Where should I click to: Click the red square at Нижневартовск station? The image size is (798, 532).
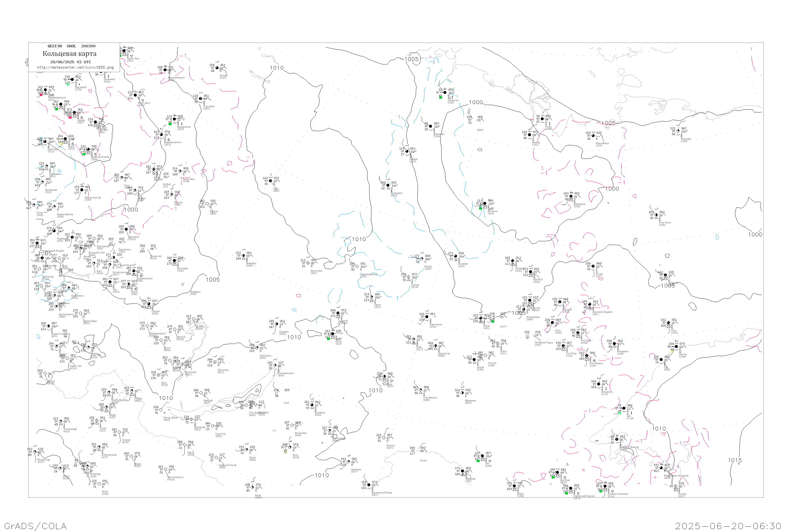click(x=41, y=95)
